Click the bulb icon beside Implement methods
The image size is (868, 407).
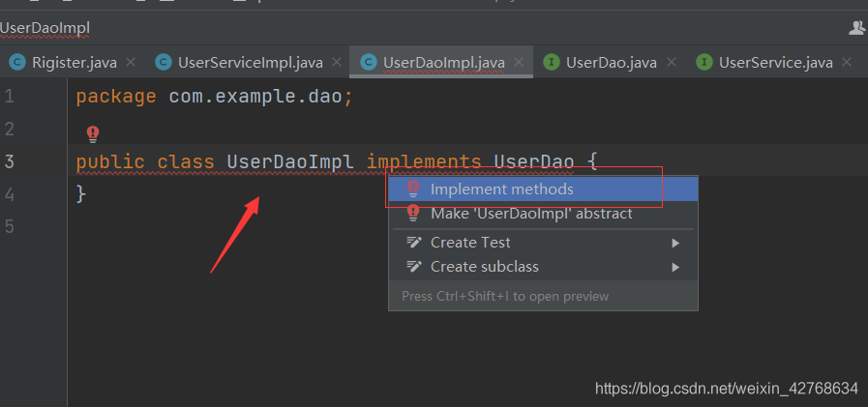click(x=413, y=189)
